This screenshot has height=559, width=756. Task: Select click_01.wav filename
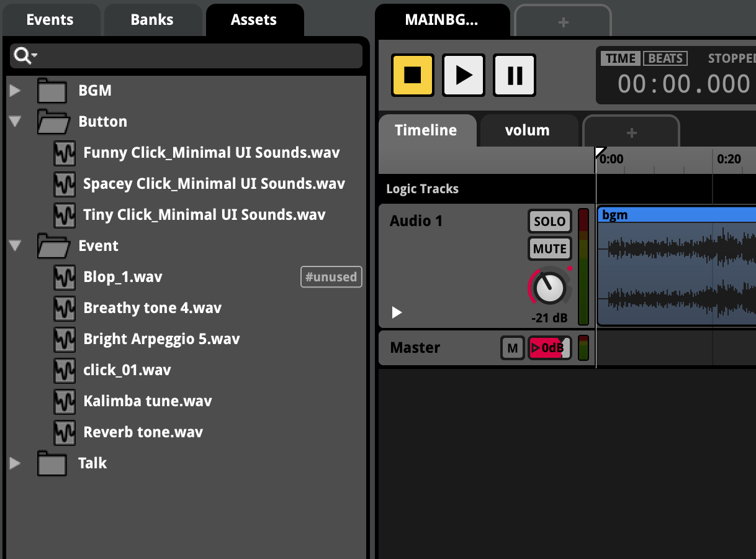127,370
